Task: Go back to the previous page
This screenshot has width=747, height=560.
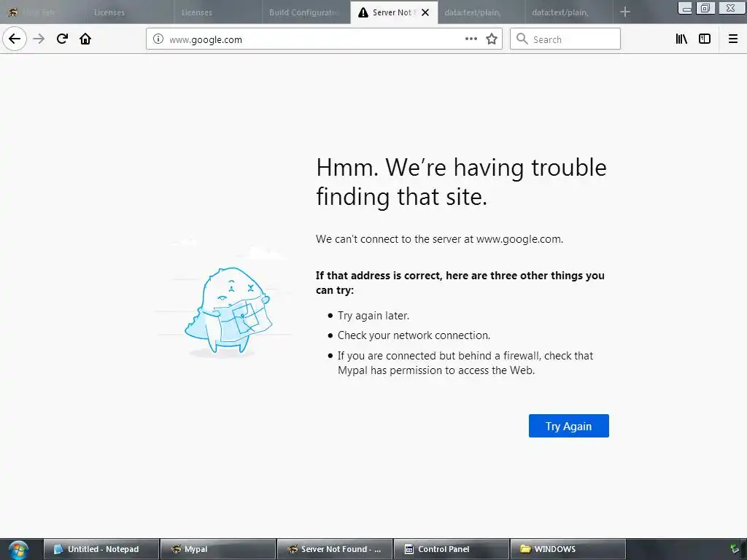Action: pyautogui.click(x=15, y=39)
